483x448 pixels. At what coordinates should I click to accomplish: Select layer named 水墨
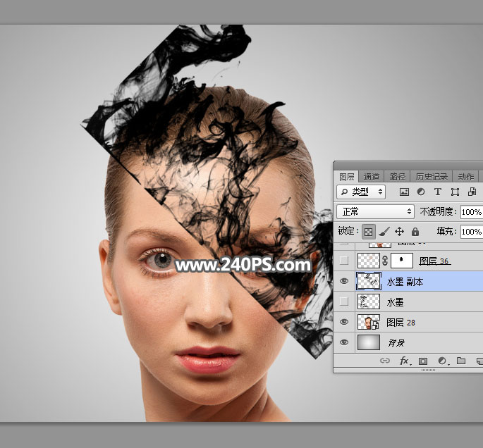click(x=395, y=302)
